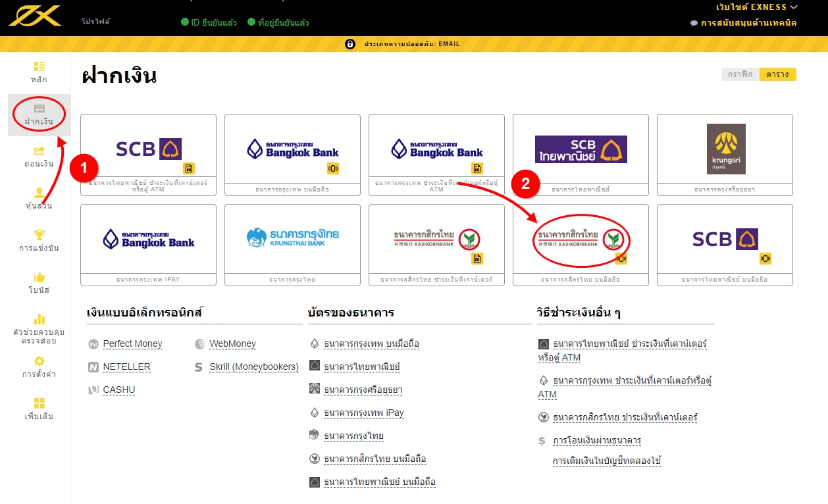Click วิธีชำระเงินอื่น ๆ section heading
The width and height of the screenshot is (828, 504).
(x=579, y=313)
